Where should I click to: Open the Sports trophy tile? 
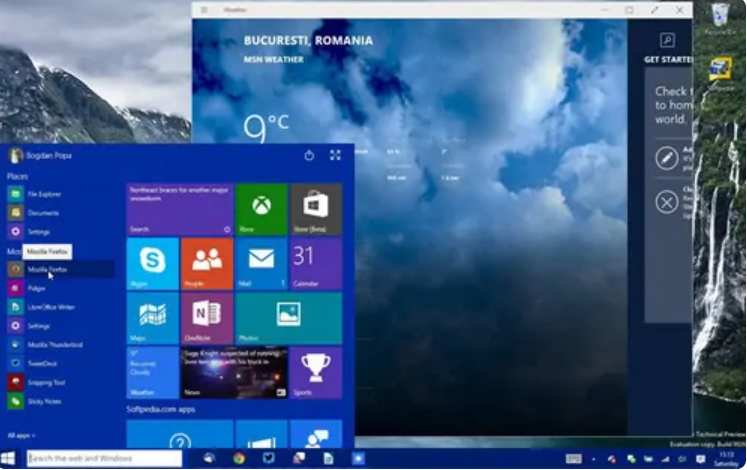tap(316, 372)
